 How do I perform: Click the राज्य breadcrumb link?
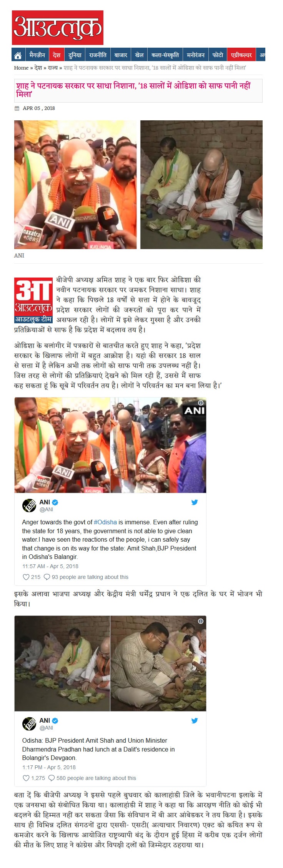[53, 68]
